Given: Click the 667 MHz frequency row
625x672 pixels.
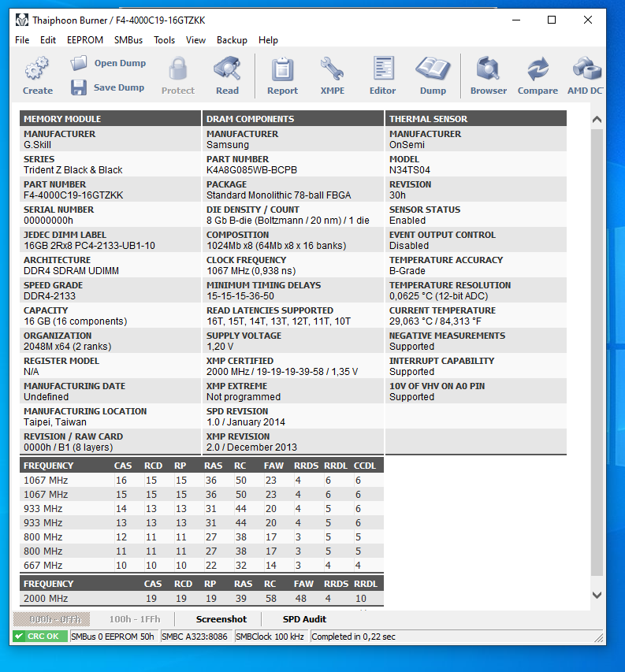Looking at the screenshot, I should coord(202,566).
